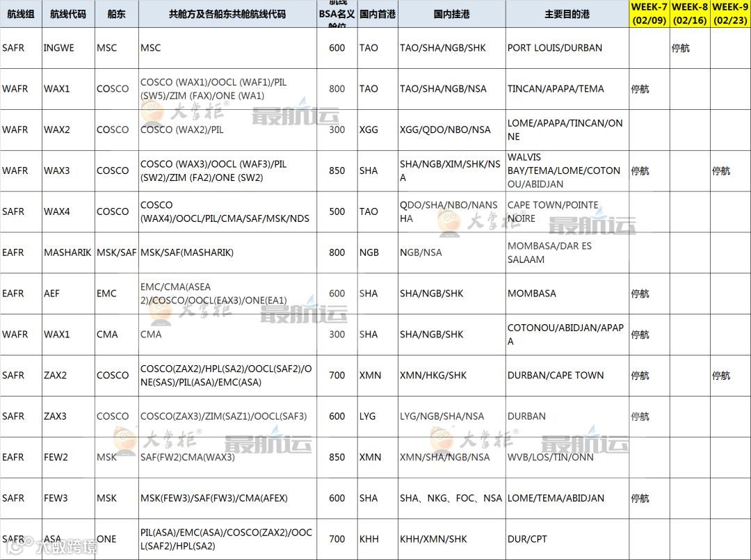The image size is (751, 560).
Task: Click the KHH/XMN/SHK ports cell
Action: tap(452, 539)
